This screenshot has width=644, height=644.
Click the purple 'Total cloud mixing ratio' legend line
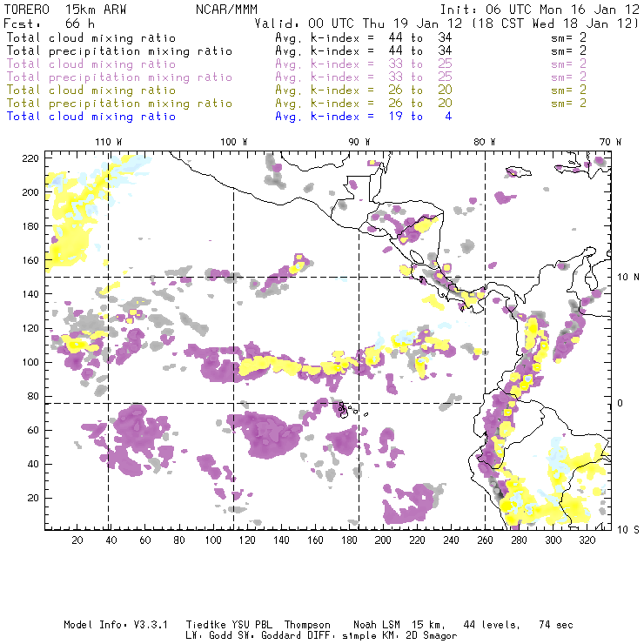tap(91, 64)
